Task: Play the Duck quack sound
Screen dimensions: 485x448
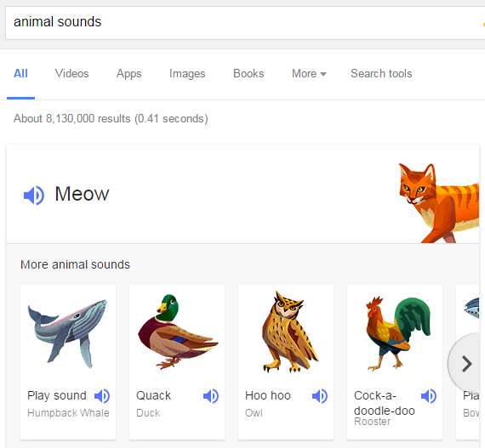Action: [211, 396]
